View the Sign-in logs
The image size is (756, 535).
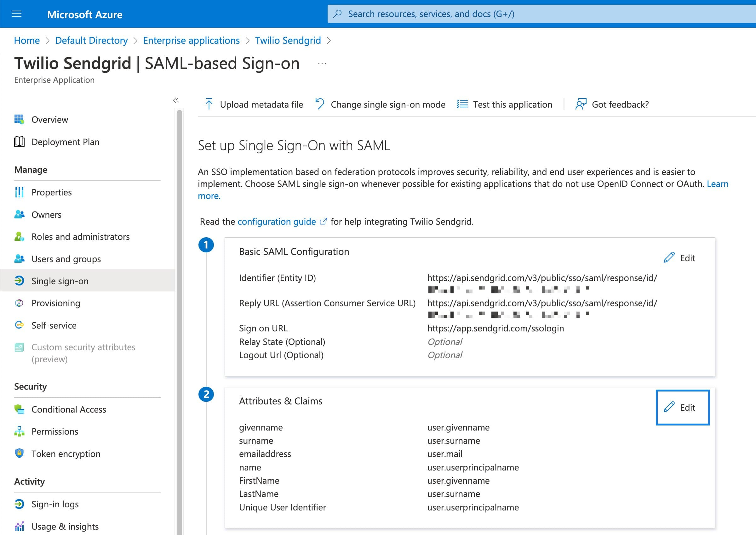pos(55,504)
